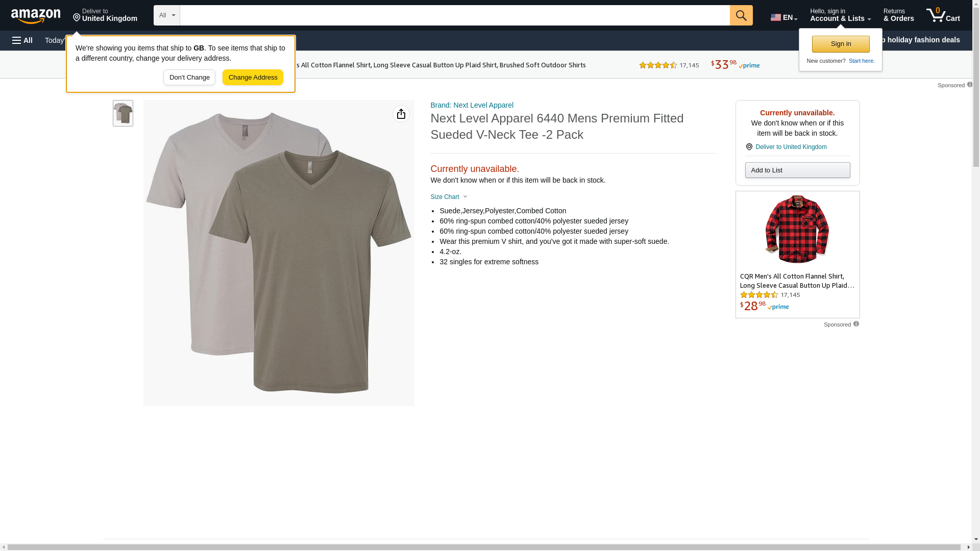Click the Change Address button
This screenshot has height=551, width=980.
coord(253,78)
